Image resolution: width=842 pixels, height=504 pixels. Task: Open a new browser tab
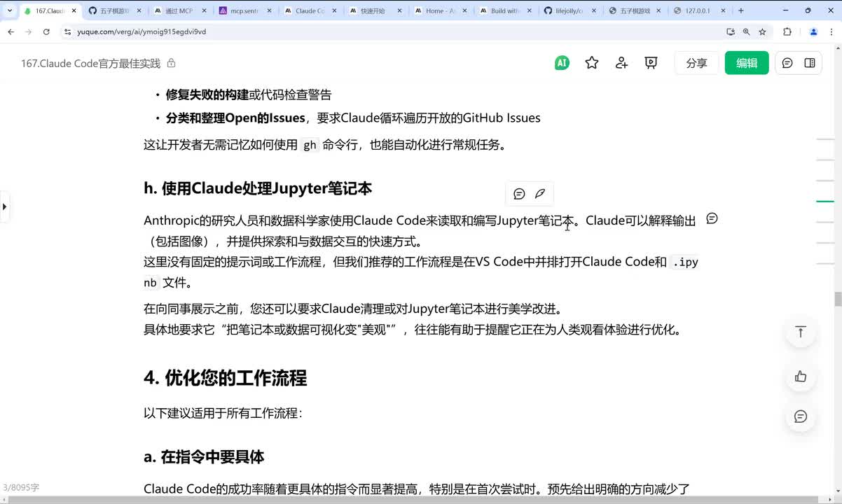741,10
